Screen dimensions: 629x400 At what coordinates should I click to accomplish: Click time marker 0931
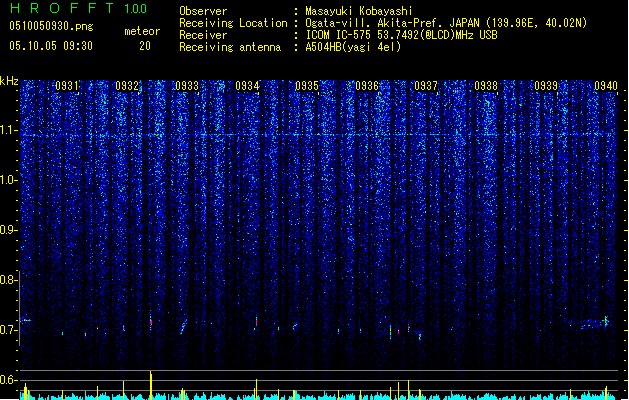[x=67, y=86]
